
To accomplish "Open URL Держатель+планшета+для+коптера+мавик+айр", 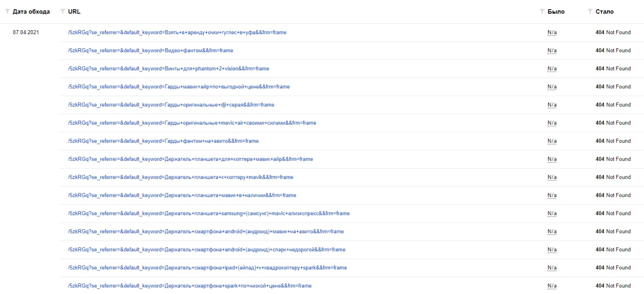I will 190,159.
